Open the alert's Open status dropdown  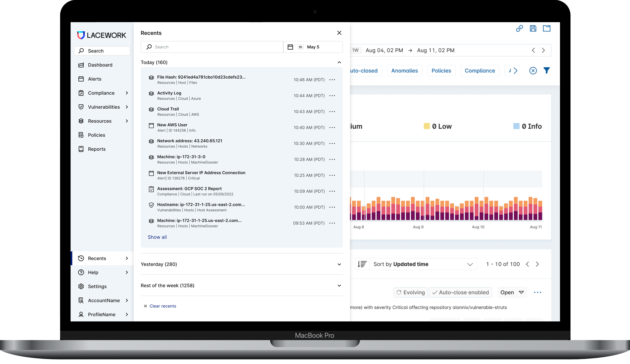[512, 293]
